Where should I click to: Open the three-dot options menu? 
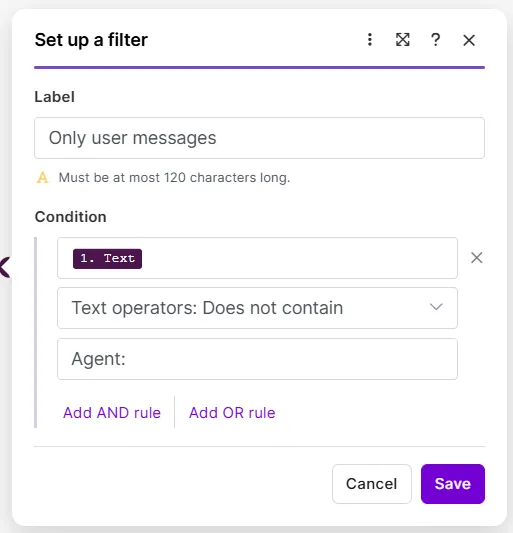pos(370,40)
